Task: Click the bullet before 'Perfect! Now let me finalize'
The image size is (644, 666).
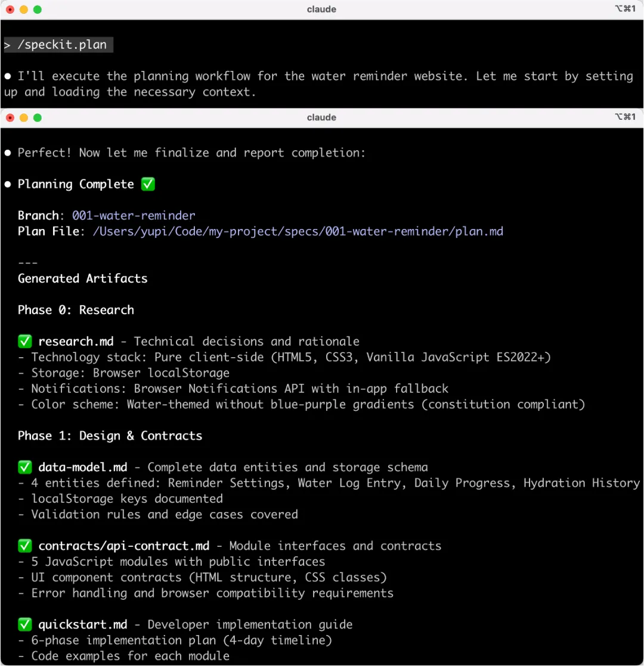Action: 8,153
